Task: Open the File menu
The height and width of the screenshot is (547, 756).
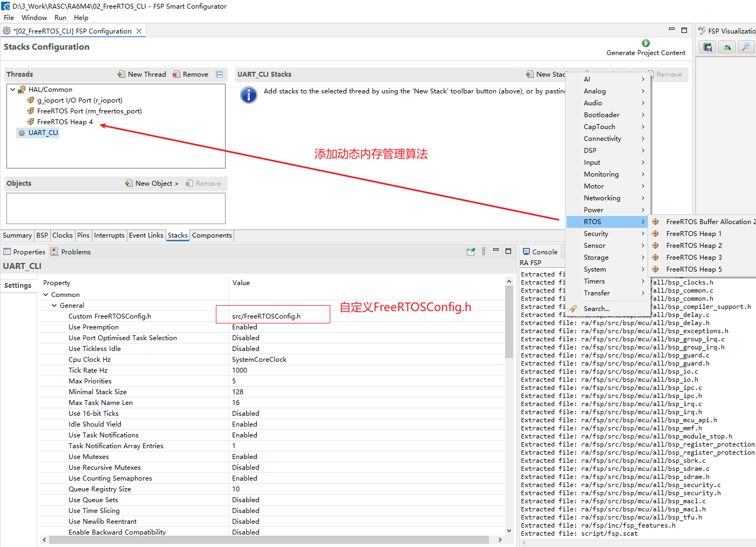Action: pyautogui.click(x=9, y=18)
